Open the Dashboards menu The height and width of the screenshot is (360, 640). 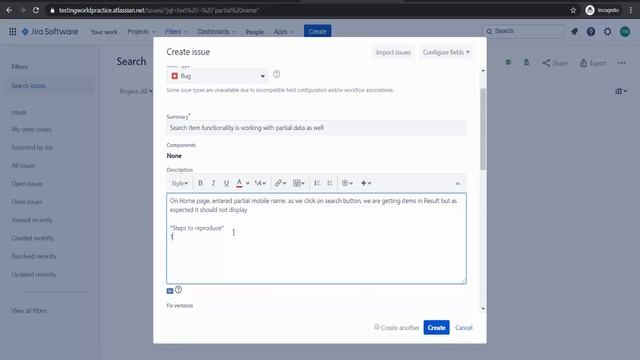point(216,31)
